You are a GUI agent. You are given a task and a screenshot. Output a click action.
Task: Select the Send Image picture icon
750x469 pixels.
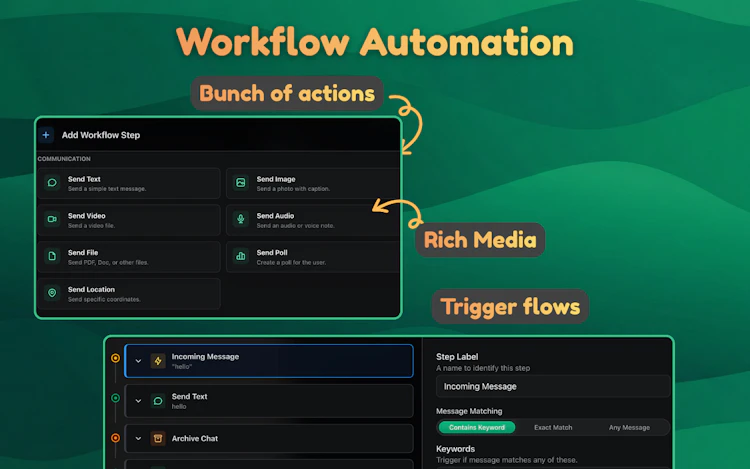point(241,183)
